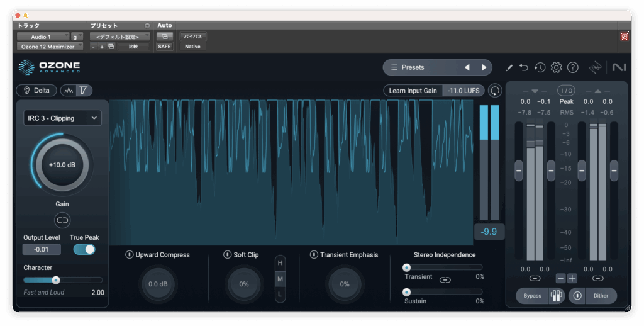Image resolution: width=644 pixels, height=326 pixels.
Task: Enable the Soft Clip power button
Action: (x=228, y=255)
